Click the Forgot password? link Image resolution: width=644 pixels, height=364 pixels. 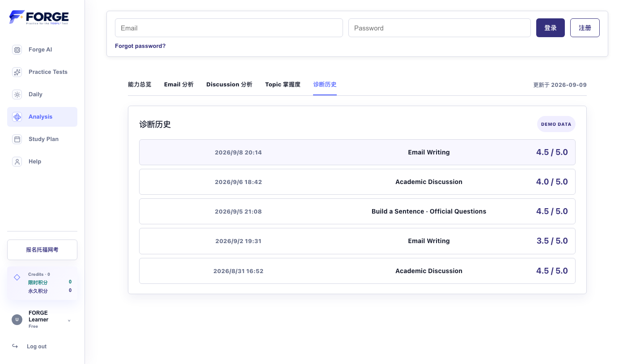[x=140, y=46]
